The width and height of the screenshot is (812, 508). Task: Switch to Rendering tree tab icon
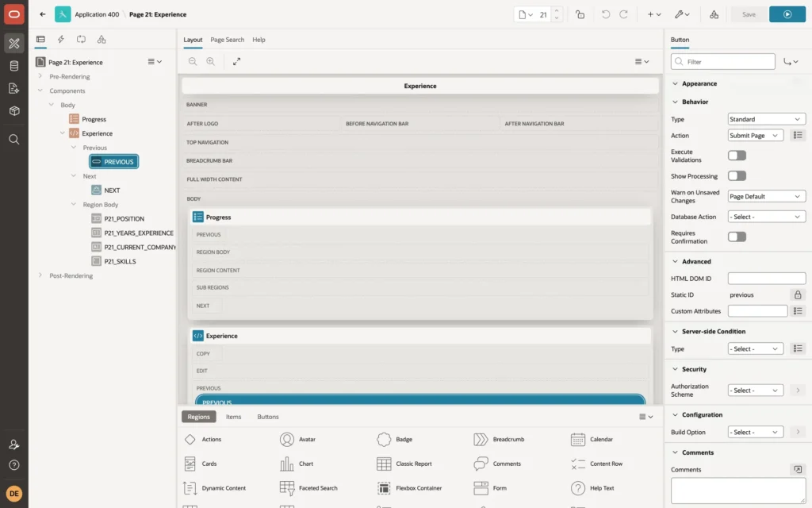tap(40, 40)
